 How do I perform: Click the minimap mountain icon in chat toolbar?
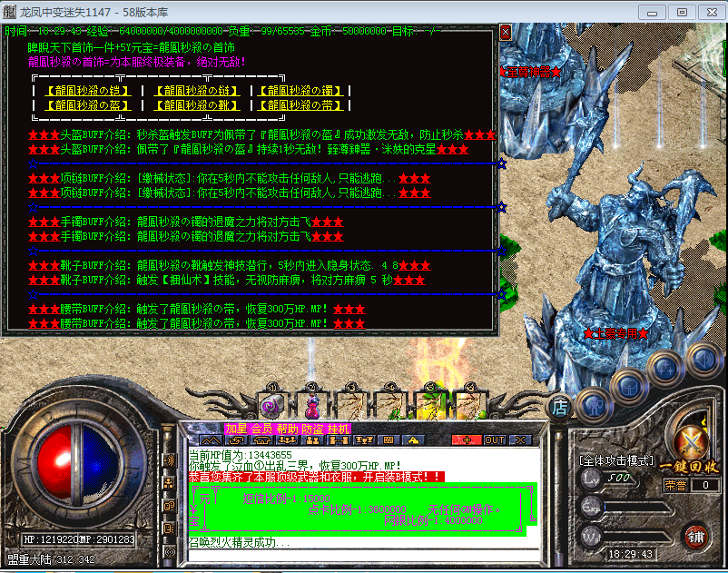coord(211,440)
